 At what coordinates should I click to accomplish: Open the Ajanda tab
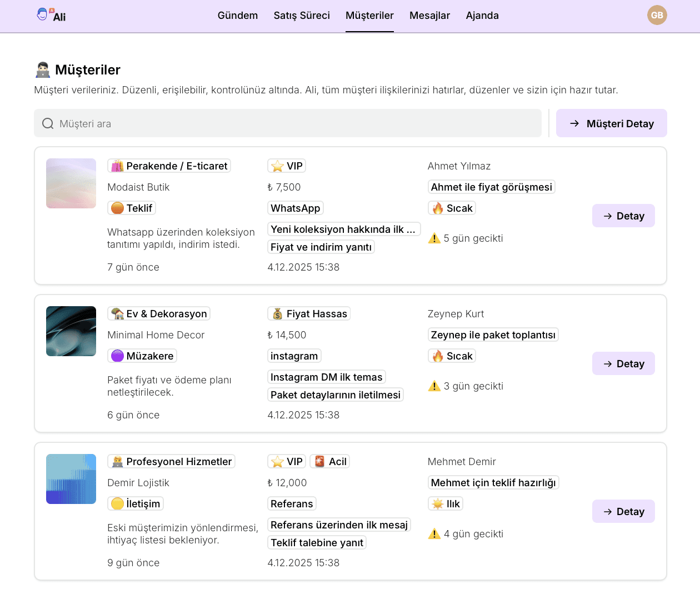pyautogui.click(x=482, y=16)
